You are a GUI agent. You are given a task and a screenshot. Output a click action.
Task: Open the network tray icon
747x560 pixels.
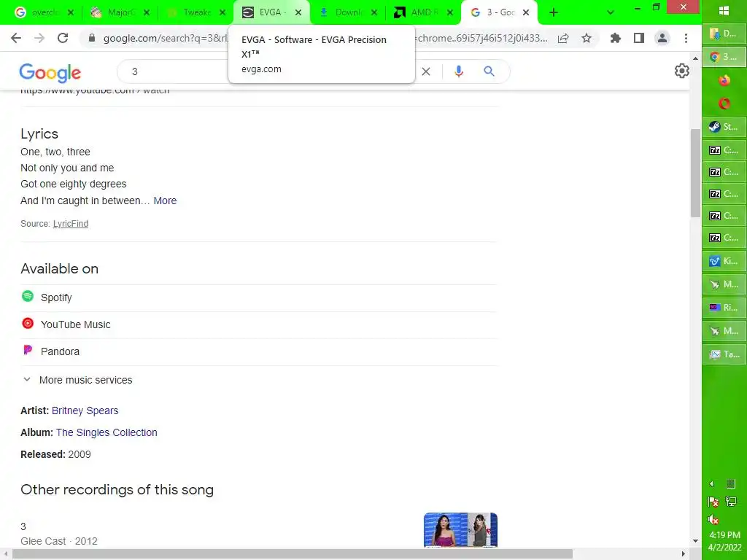(x=731, y=502)
